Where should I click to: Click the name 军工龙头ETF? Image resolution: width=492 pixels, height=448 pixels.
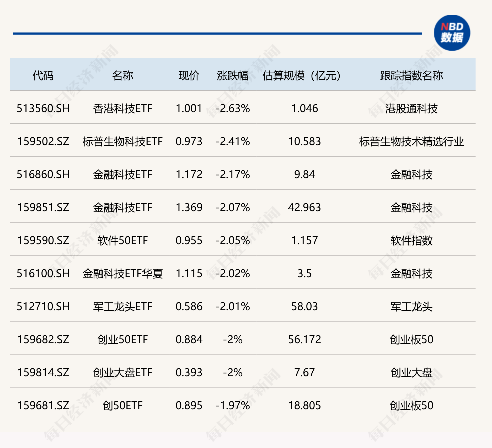(122, 307)
